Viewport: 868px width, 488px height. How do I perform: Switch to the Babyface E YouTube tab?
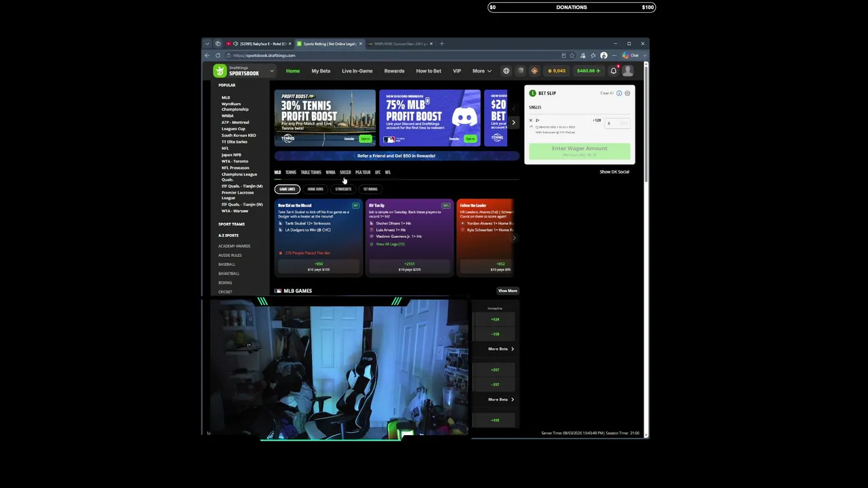coord(258,44)
